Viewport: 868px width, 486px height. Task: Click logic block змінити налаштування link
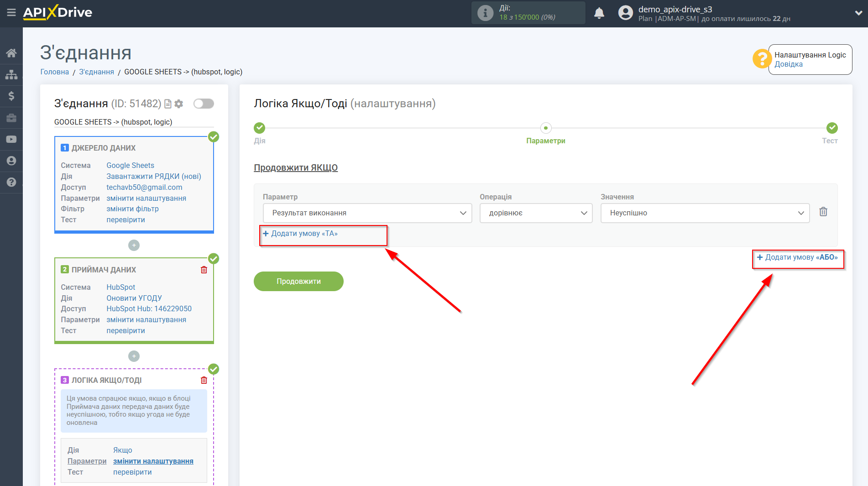[153, 461]
